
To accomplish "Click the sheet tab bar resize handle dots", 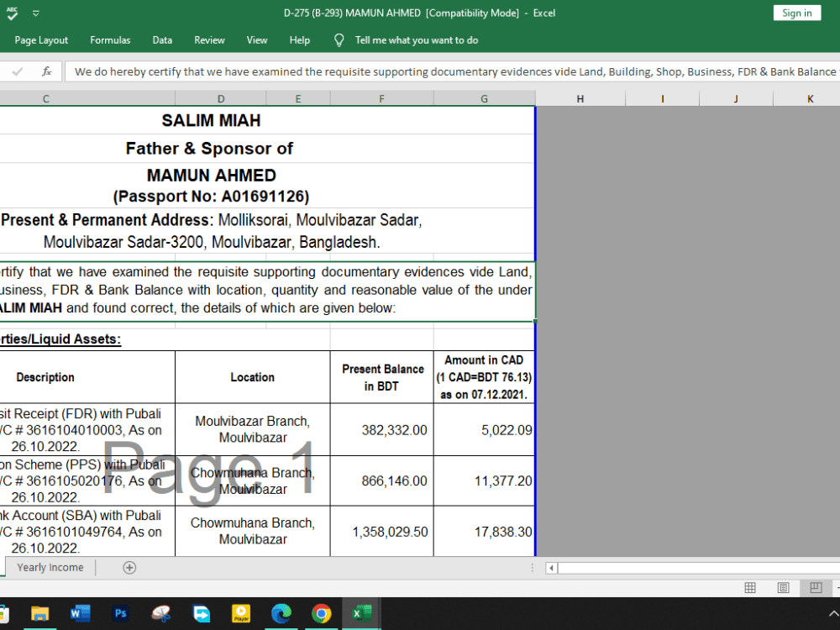I will click(532, 568).
